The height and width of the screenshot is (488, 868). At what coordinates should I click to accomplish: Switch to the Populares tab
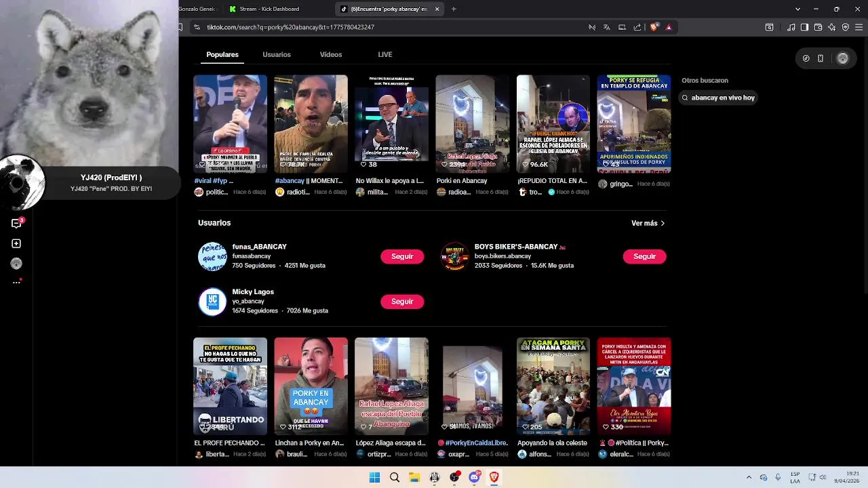(222, 54)
